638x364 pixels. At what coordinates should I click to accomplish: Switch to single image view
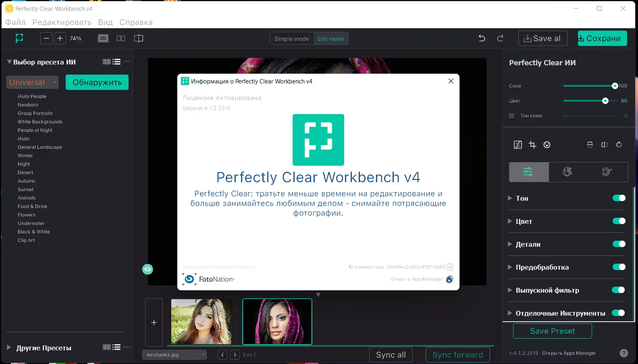103,38
